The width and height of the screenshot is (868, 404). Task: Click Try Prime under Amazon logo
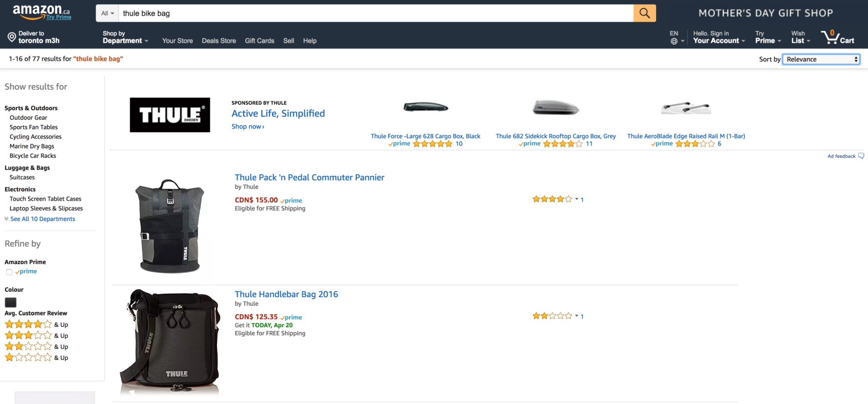pyautogui.click(x=59, y=17)
